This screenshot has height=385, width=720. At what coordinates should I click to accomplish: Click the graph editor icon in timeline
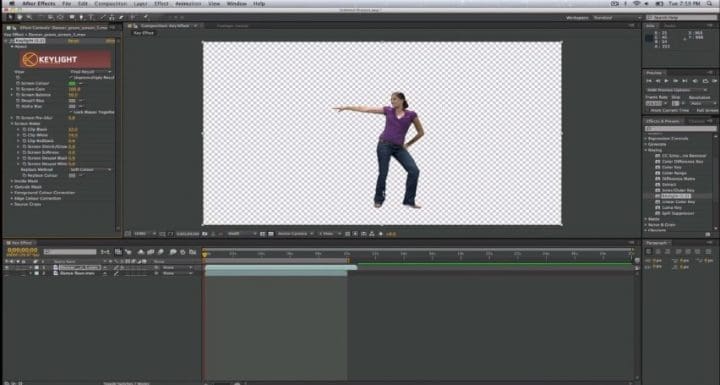click(193, 252)
